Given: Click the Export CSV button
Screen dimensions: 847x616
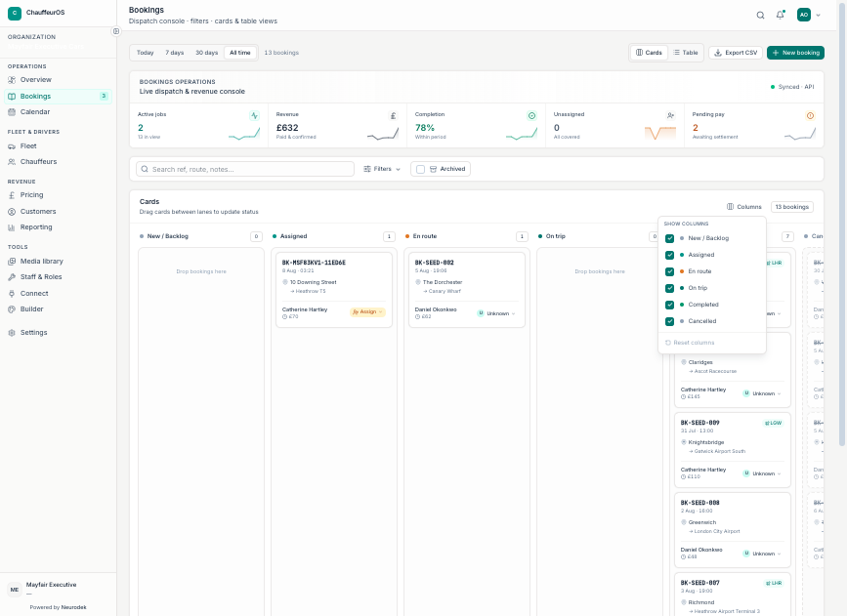Looking at the screenshot, I should tap(736, 53).
